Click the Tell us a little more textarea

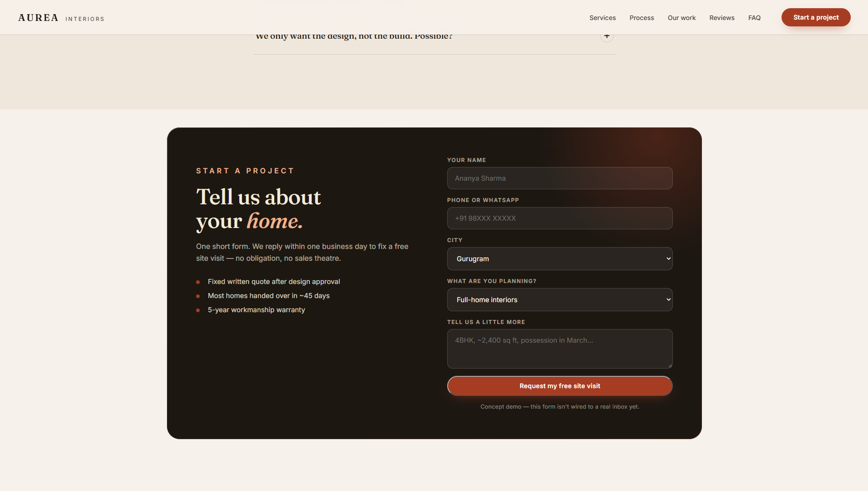click(560, 349)
